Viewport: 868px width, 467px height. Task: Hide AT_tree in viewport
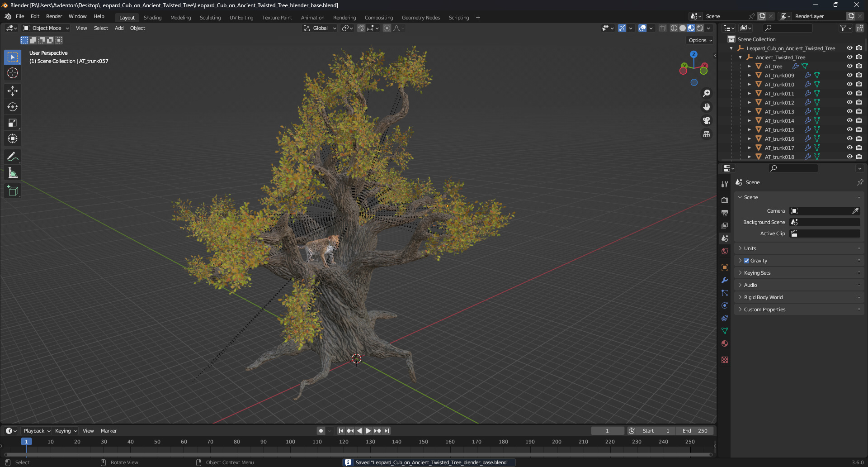pos(849,66)
